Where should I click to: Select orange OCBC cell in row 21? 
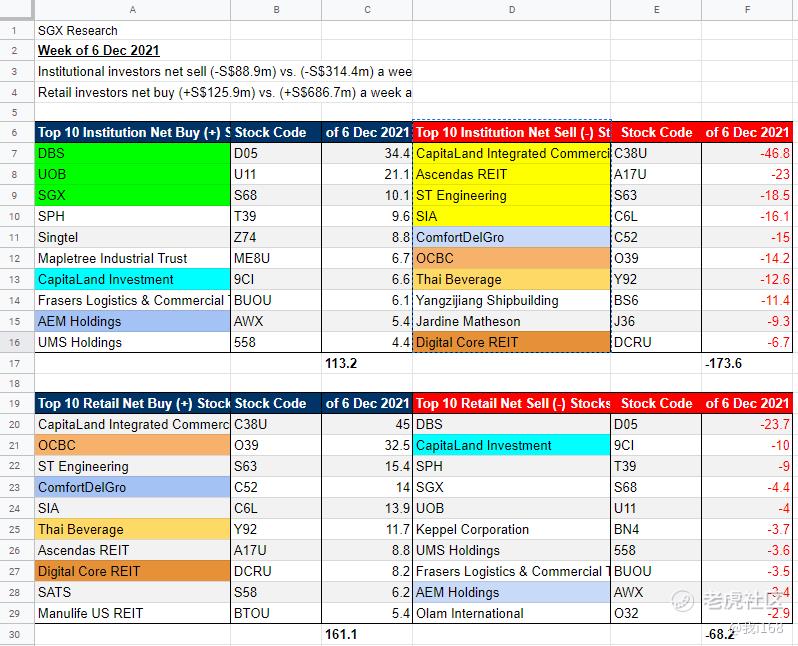(x=132, y=445)
